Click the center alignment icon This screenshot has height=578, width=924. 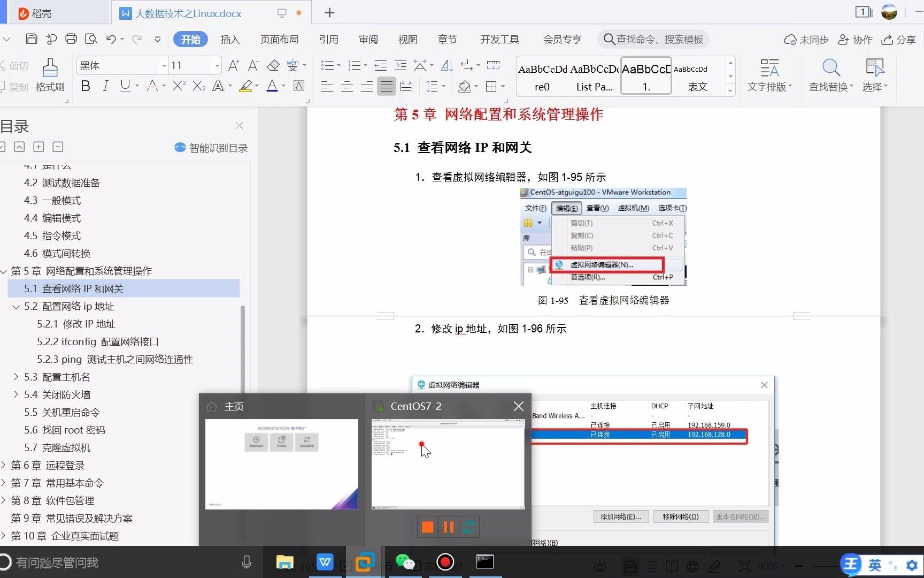[x=346, y=86]
